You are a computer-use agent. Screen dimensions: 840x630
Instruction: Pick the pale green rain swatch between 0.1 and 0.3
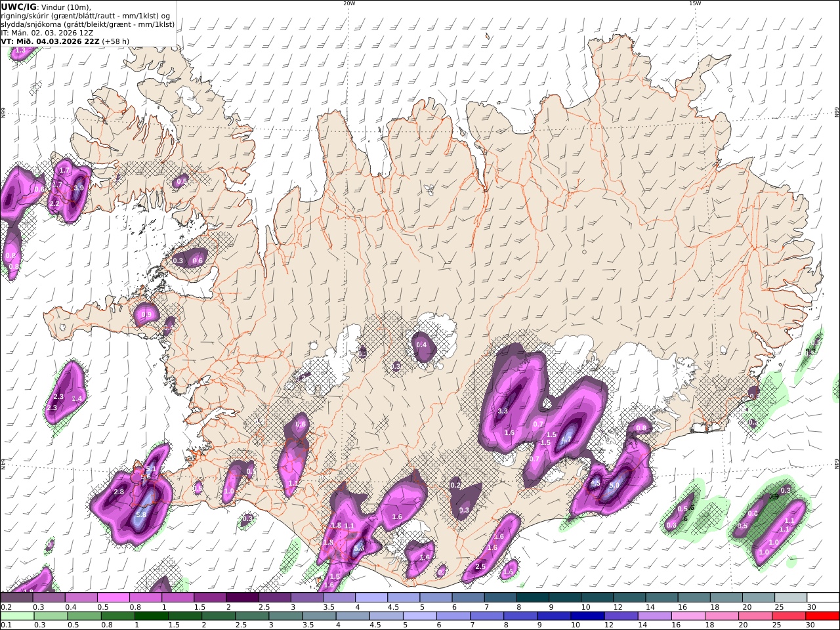pyautogui.click(x=18, y=616)
